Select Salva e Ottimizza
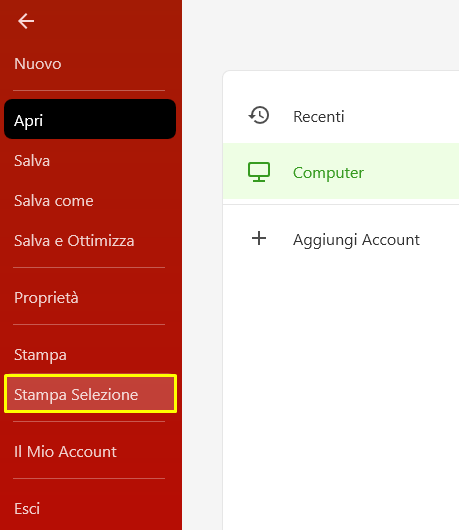Screen dimensions: 459x530 click(x=74, y=241)
